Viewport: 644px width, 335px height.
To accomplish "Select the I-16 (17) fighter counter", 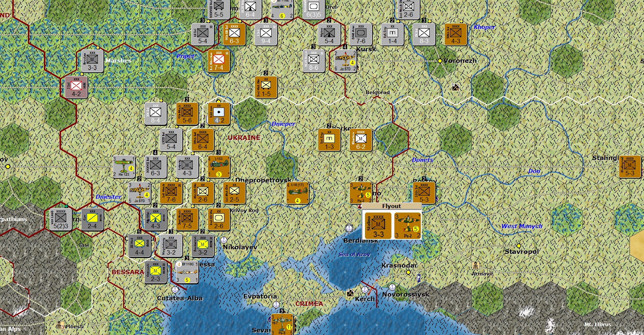I will tap(298, 192).
